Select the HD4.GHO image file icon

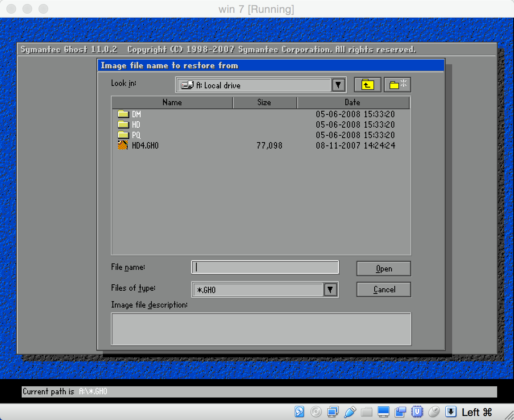(123, 145)
